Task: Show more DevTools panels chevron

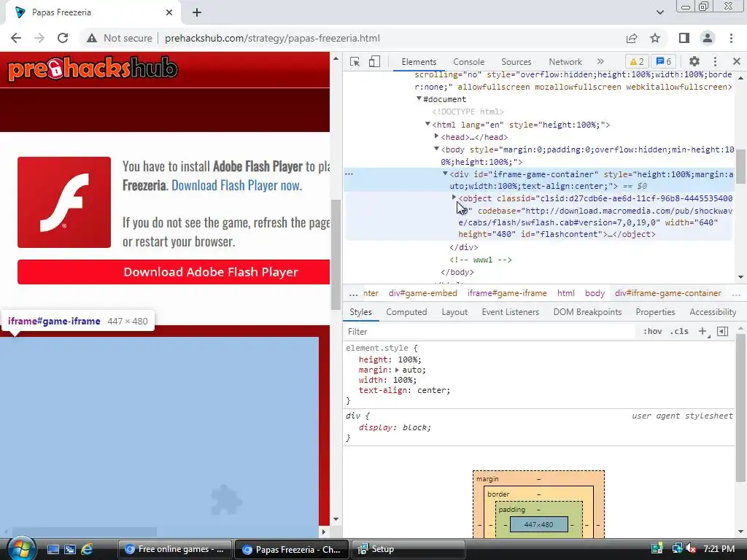Action: click(600, 61)
